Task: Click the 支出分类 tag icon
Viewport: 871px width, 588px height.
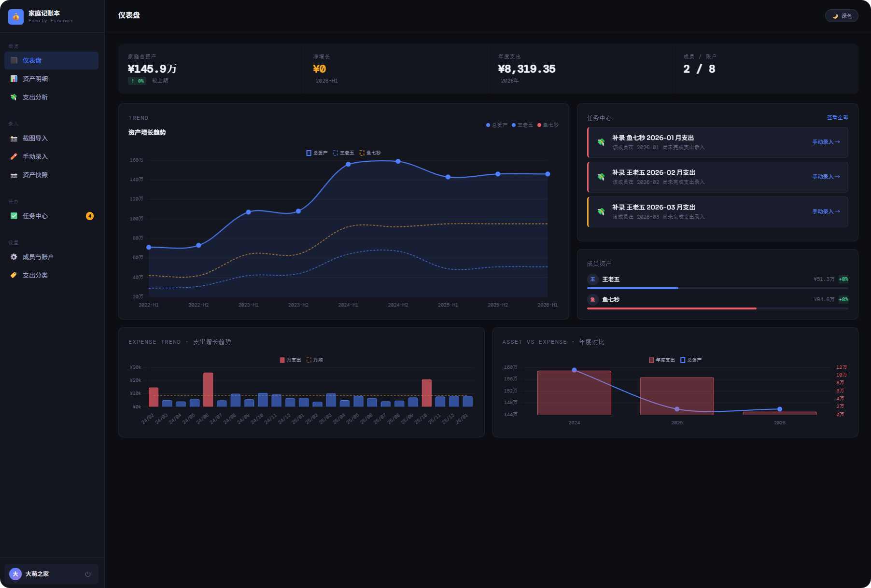Action: 14,275
